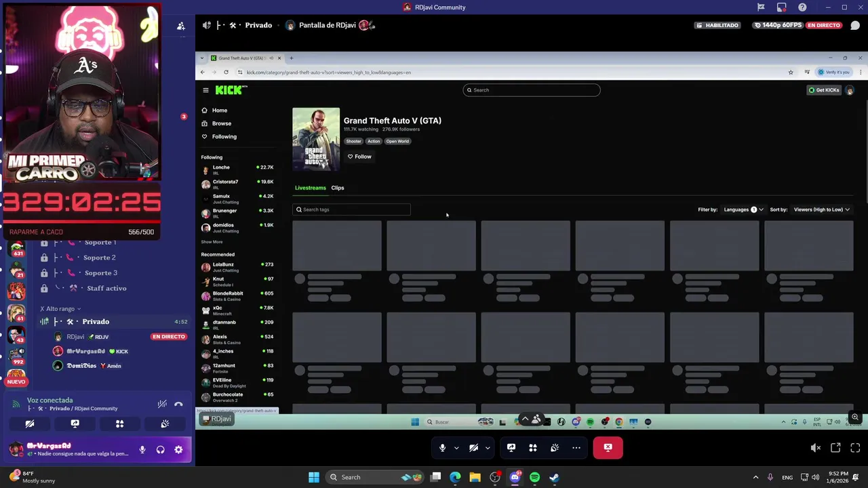Toggle the Discord microphone in the stream controls
Image resolution: width=868 pixels, height=488 pixels.
click(442, 447)
